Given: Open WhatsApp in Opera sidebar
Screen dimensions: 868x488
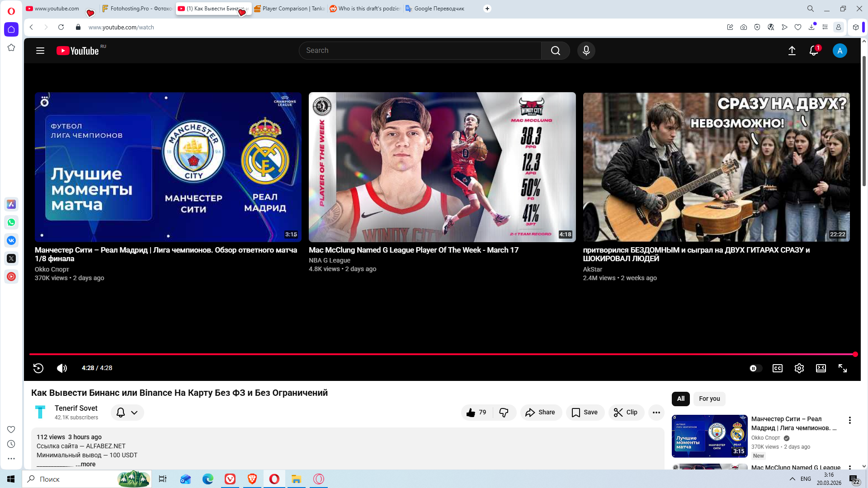Looking at the screenshot, I should tap(11, 222).
